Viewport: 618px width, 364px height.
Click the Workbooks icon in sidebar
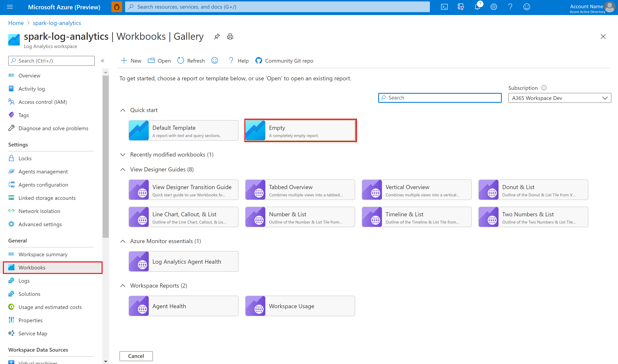[x=11, y=267]
